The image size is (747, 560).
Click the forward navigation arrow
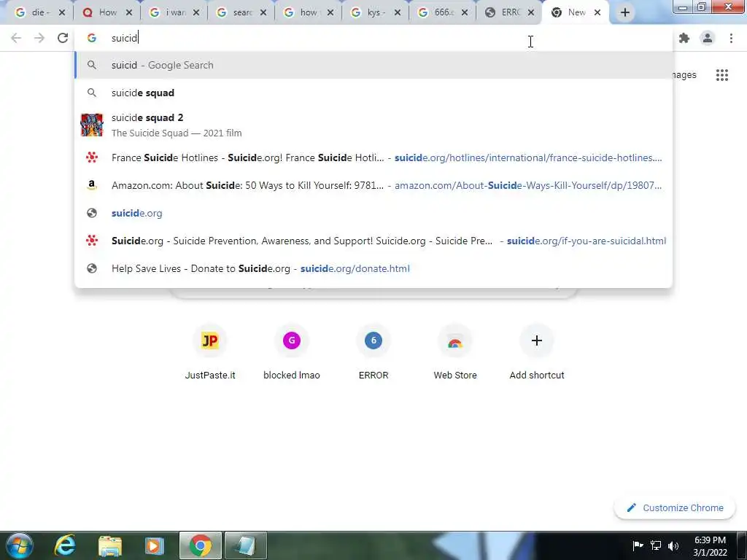coord(39,38)
